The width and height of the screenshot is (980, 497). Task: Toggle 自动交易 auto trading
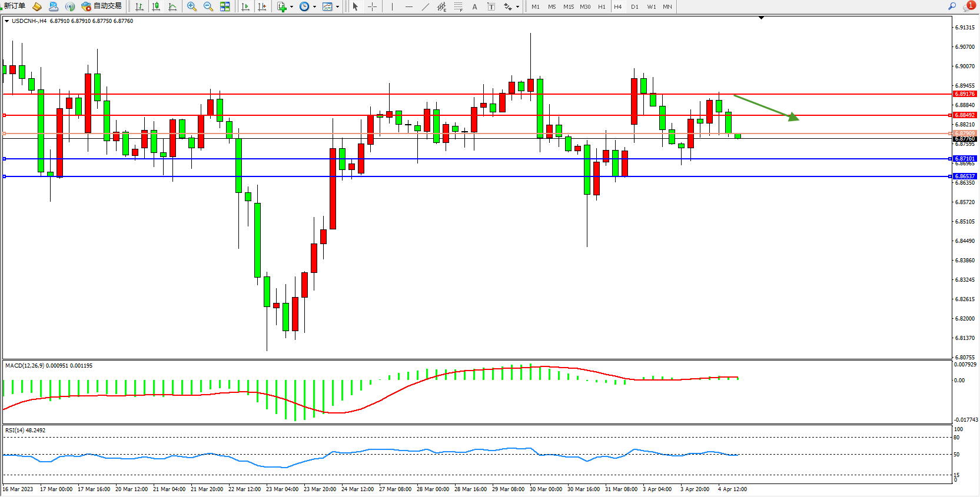102,6
